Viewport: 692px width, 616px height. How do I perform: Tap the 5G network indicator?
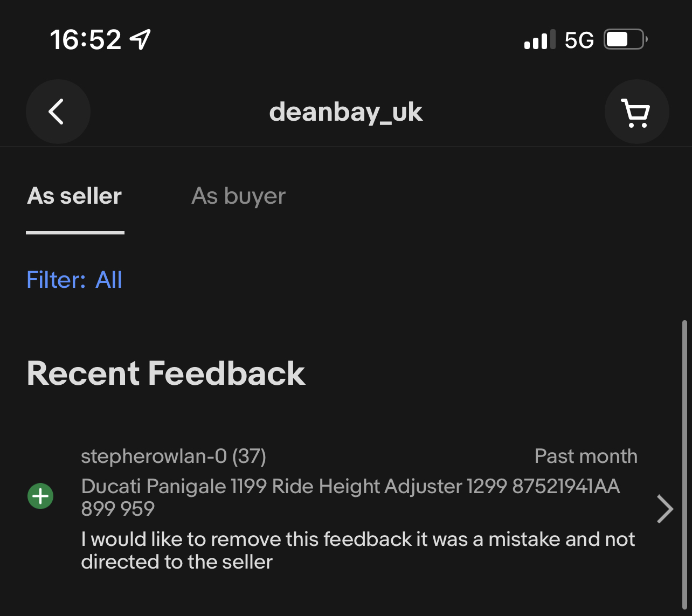point(579,40)
